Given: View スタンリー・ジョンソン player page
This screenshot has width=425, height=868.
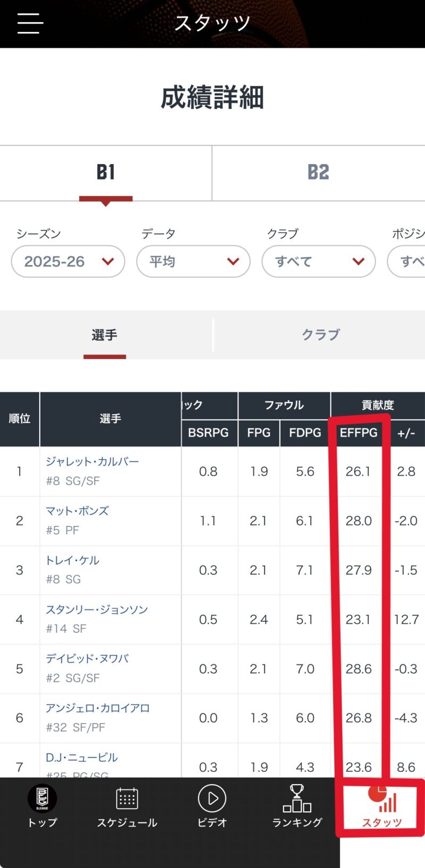Looking at the screenshot, I should point(97,610).
